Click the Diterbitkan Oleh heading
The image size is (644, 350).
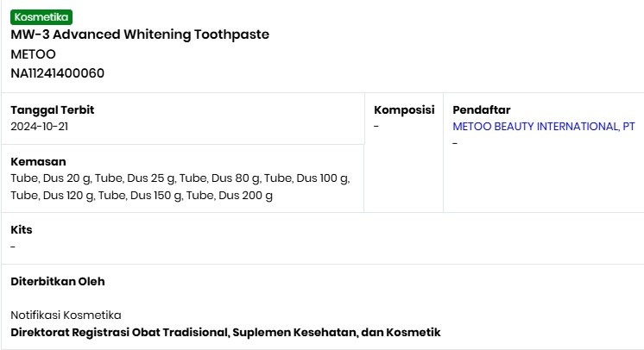coord(58,281)
